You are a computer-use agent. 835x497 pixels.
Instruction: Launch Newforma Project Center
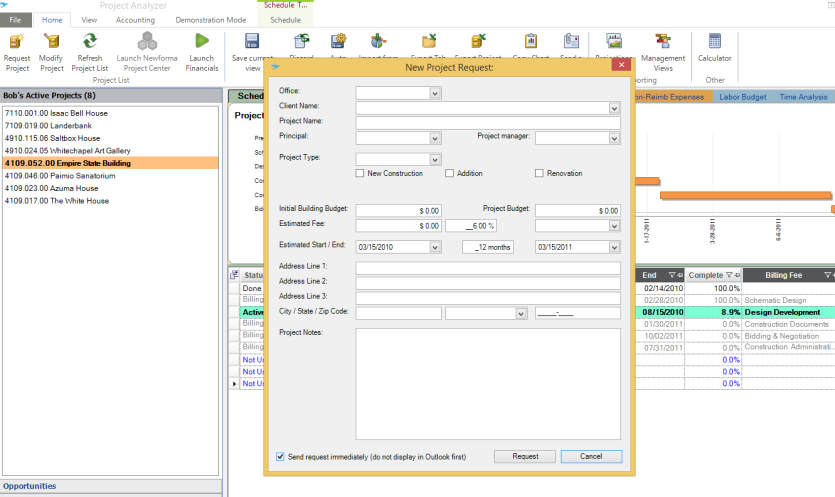coord(147,42)
